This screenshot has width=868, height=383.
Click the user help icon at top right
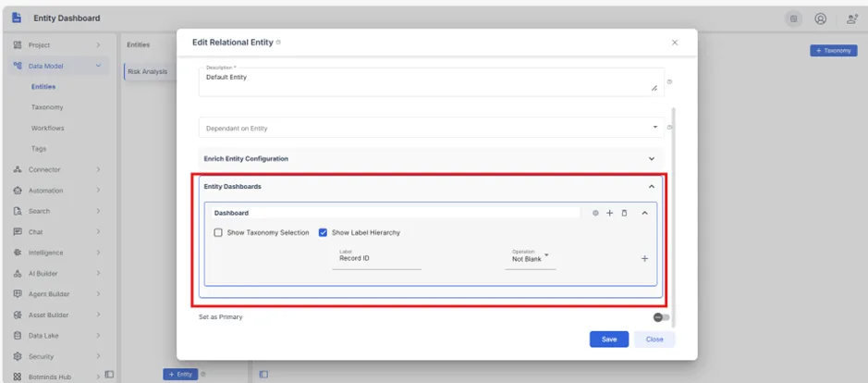(x=852, y=19)
